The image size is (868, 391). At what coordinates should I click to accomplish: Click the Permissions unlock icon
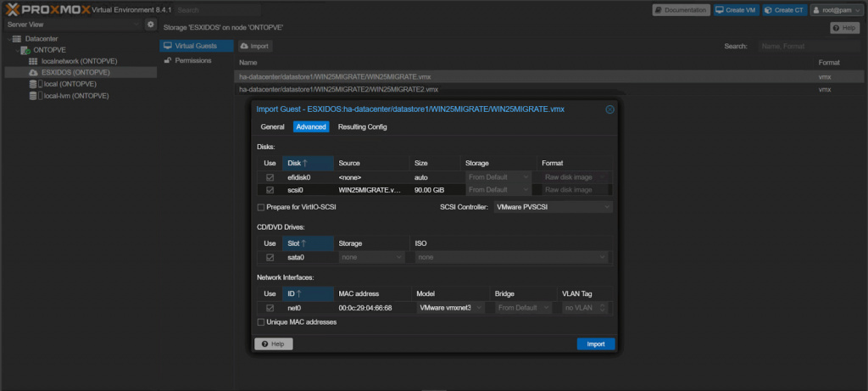(167, 60)
